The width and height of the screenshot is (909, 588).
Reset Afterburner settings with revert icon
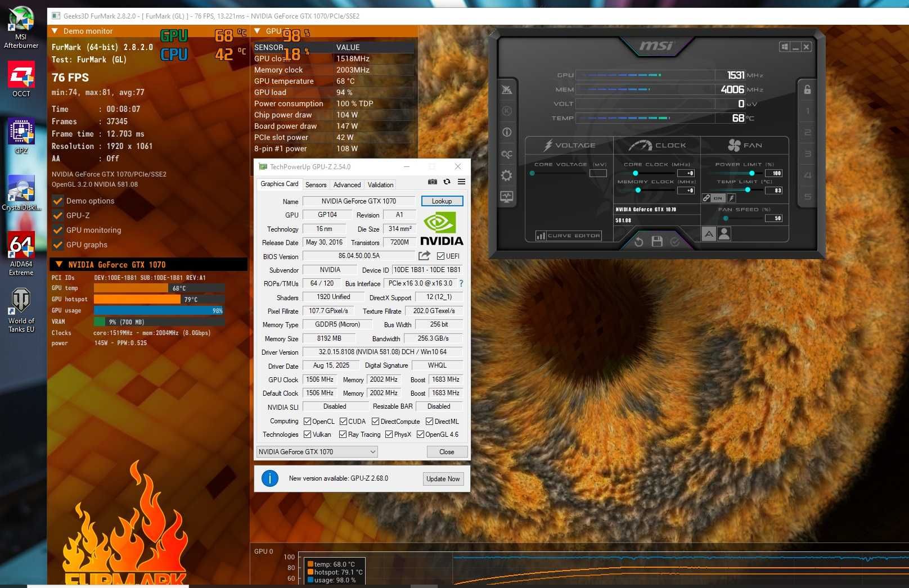pyautogui.click(x=639, y=242)
